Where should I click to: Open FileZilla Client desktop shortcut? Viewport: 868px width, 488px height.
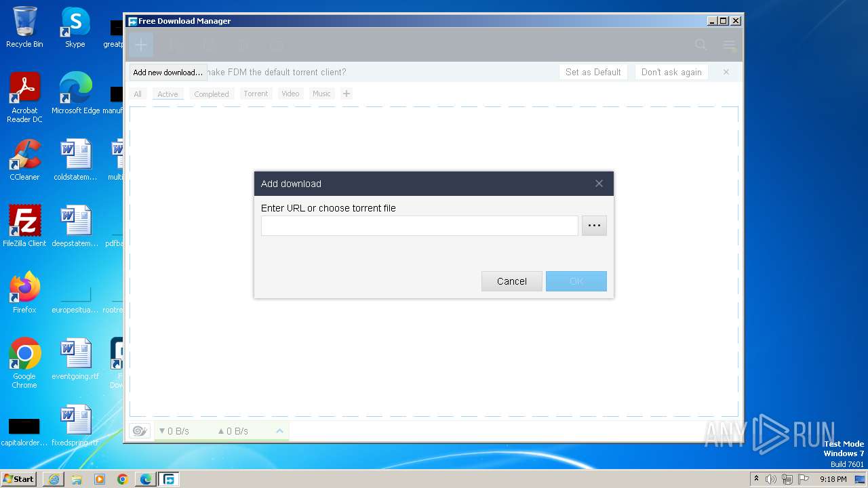click(24, 227)
